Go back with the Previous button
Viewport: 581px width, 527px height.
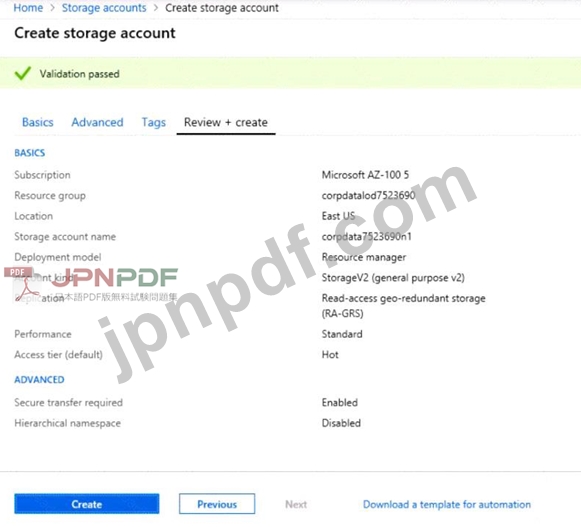(x=217, y=504)
